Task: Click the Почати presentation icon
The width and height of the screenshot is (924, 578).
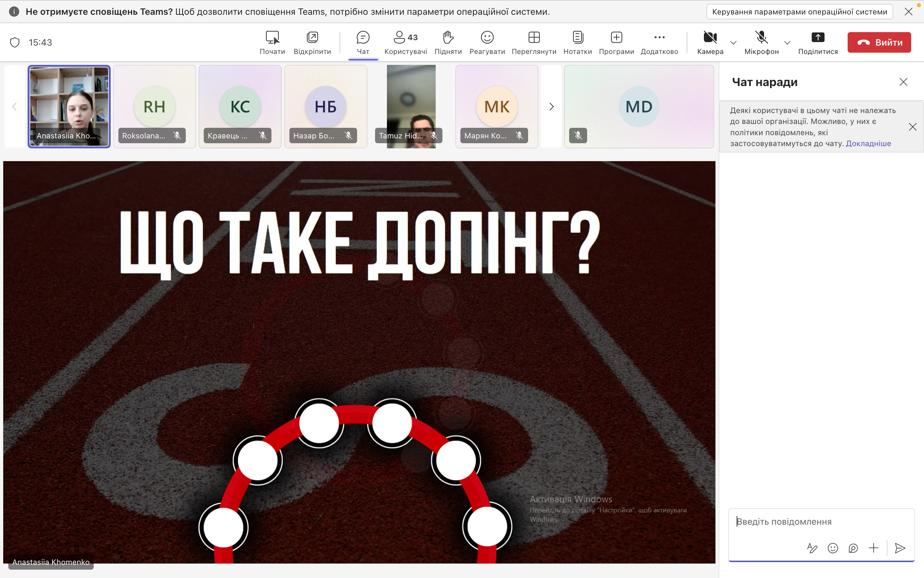Action: (x=272, y=38)
